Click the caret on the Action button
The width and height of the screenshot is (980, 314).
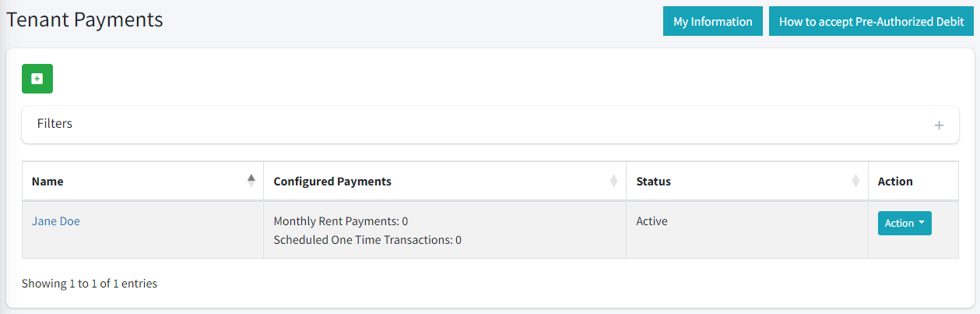[922, 223]
